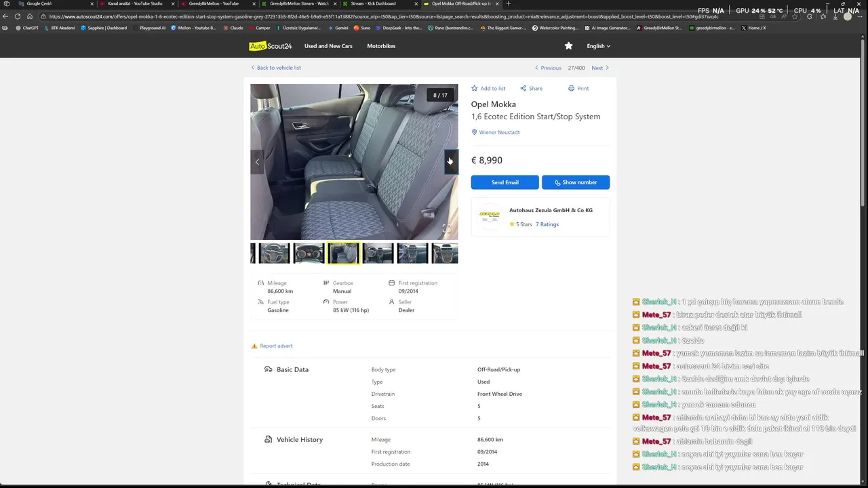This screenshot has width=868, height=488.
Task: Open Playground AI bookmark
Action: tap(149, 28)
